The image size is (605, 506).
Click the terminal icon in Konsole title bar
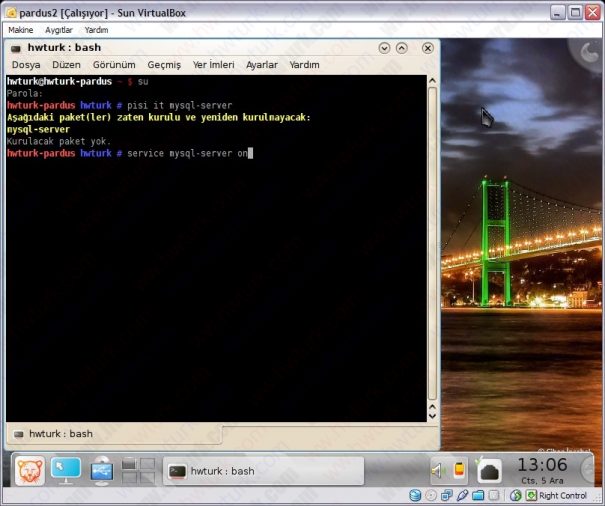tap(16, 47)
